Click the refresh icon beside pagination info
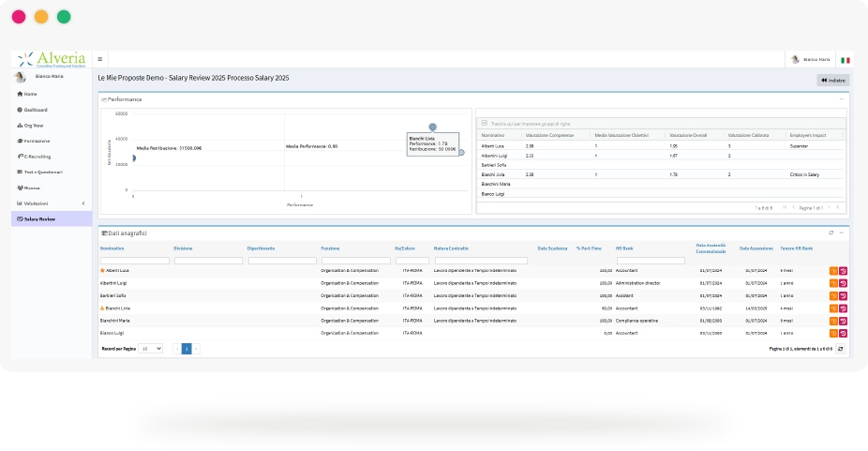Image resolution: width=868 pixels, height=451 pixels. point(840,349)
